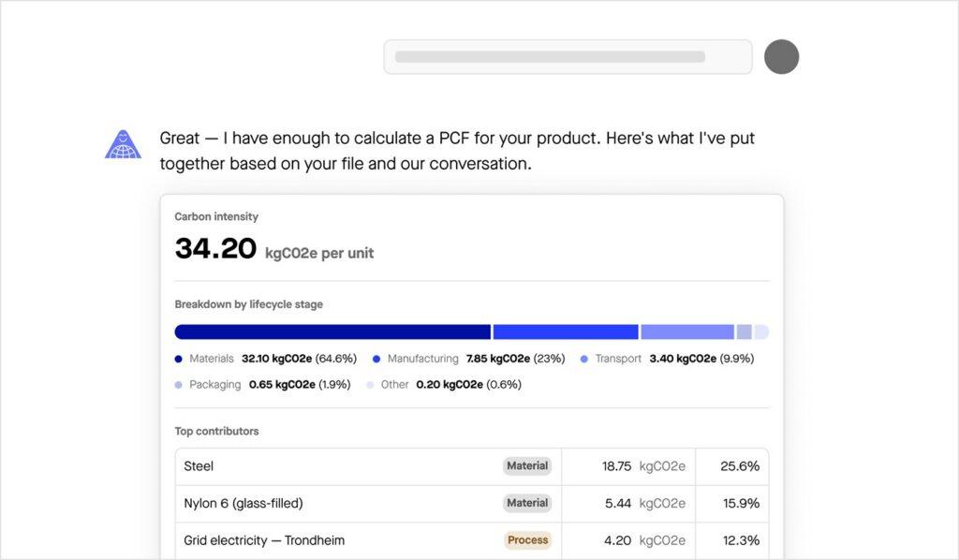Open the Grid electricity — Trondheim row

click(x=472, y=540)
